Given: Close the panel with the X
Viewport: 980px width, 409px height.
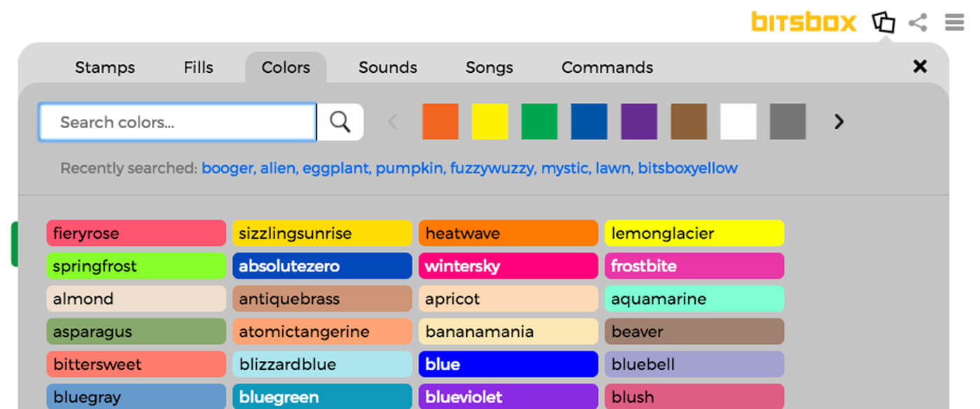Looking at the screenshot, I should click(919, 67).
